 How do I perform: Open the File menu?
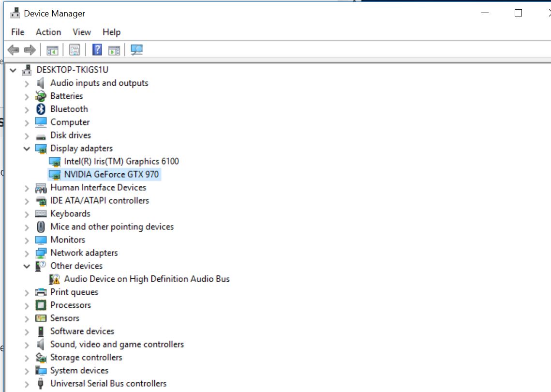[x=17, y=32]
